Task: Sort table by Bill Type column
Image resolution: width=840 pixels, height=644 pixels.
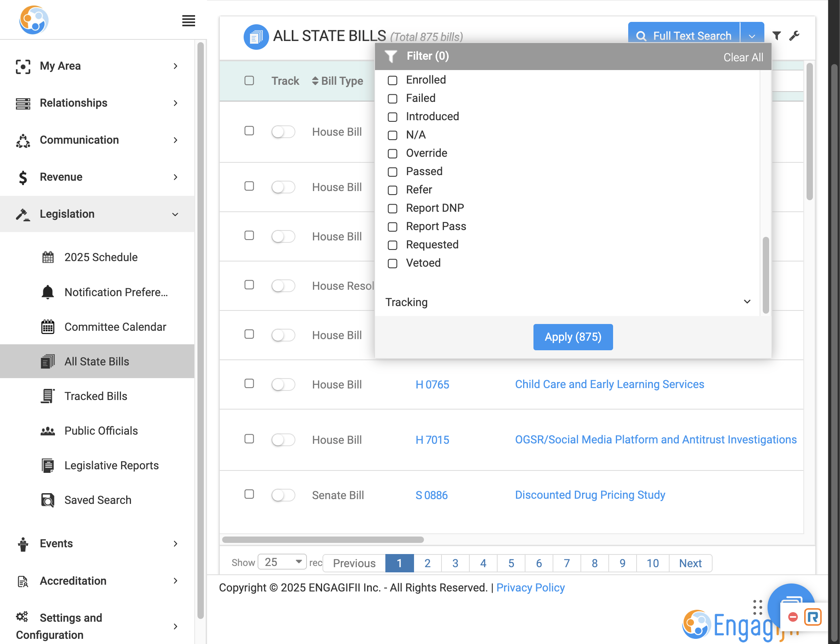Action: [338, 81]
